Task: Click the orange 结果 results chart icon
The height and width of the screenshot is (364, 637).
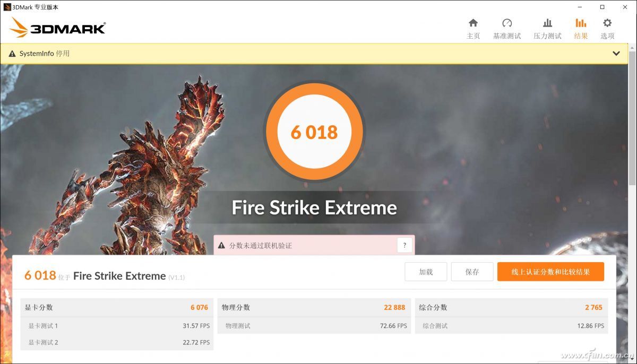Action: [x=581, y=23]
